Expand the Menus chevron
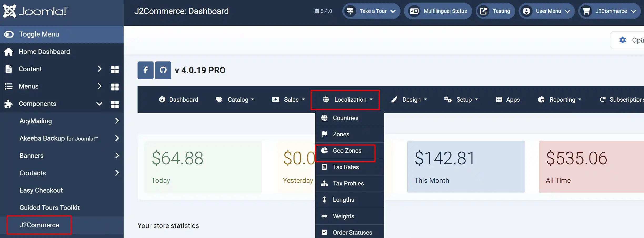Image resolution: width=644 pixels, height=238 pixels. 99,86
